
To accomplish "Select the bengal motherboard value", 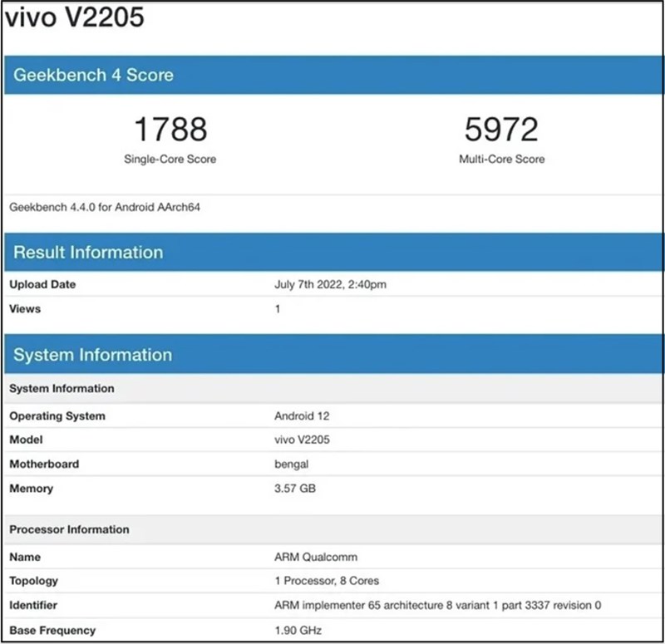I will pos(292,465).
